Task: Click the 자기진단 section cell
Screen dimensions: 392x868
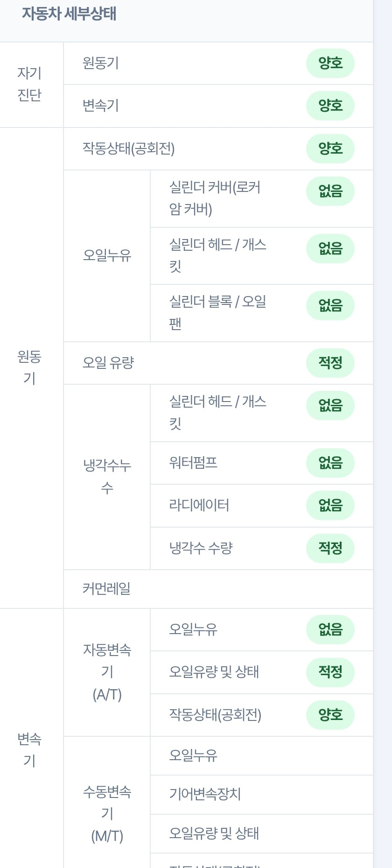Action: (x=30, y=84)
